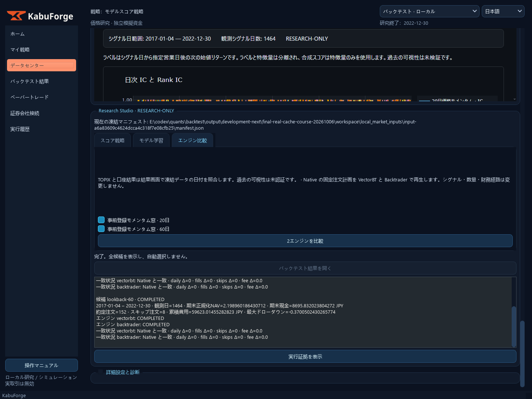
Task: Click the 戦略: モデルスコア戦略 header text
Action: pos(117,11)
